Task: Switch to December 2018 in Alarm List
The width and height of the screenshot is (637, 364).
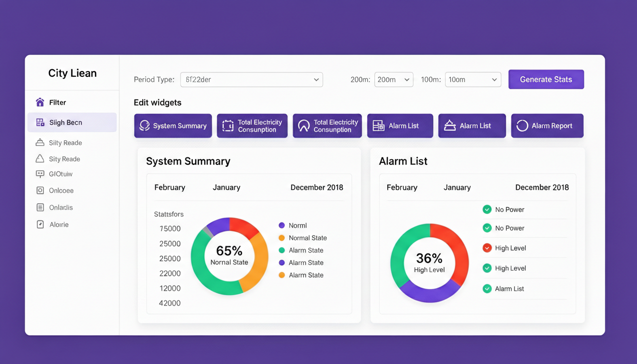Action: pyautogui.click(x=542, y=188)
